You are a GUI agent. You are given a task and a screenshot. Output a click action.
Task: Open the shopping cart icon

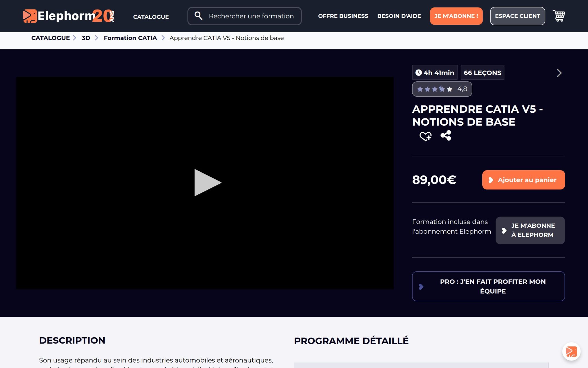(x=559, y=16)
